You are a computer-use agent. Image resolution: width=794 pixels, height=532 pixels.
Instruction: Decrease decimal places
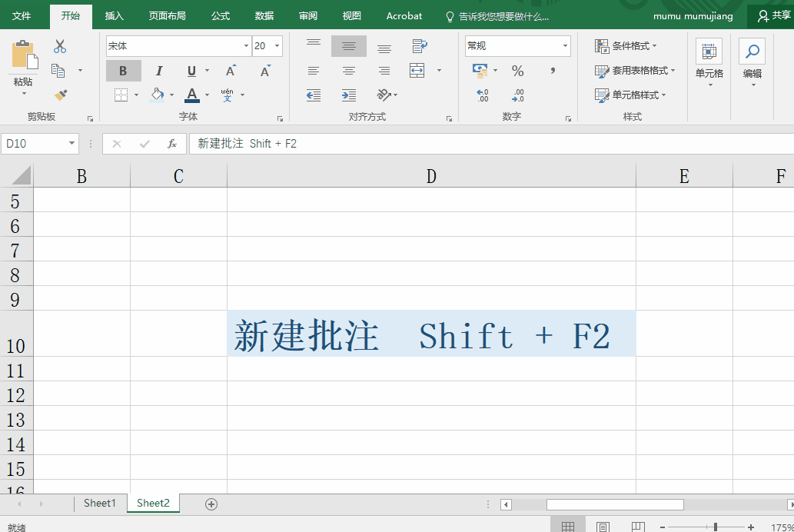(x=517, y=95)
